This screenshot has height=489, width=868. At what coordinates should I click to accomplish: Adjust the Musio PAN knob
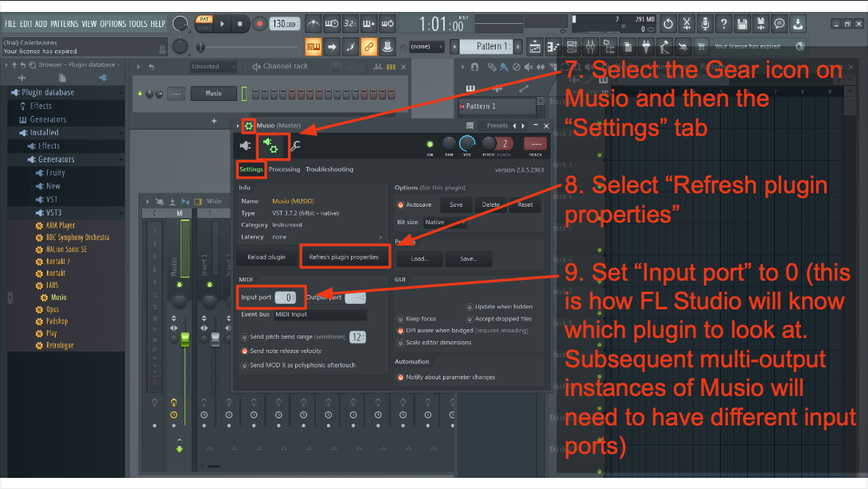point(449,144)
